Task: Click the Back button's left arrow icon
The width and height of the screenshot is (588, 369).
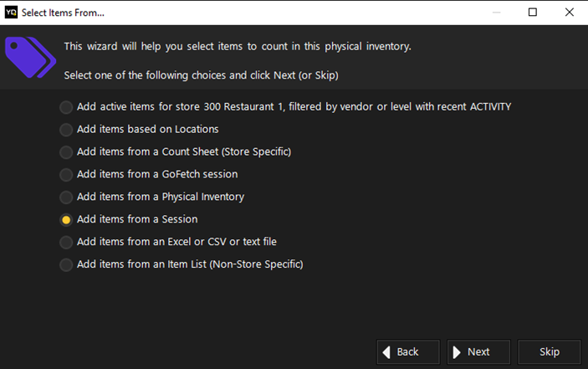Action: pyautogui.click(x=386, y=352)
